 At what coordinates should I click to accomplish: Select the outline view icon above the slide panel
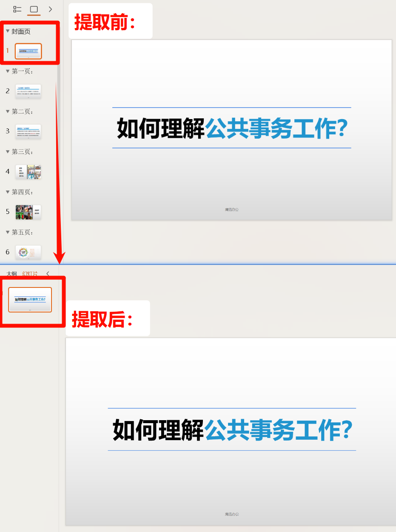[17, 9]
